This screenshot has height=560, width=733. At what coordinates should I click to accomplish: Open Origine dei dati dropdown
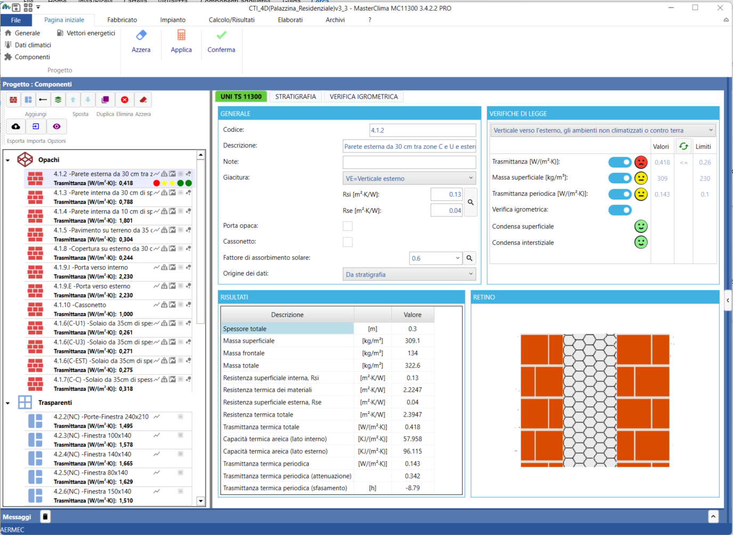[409, 274]
